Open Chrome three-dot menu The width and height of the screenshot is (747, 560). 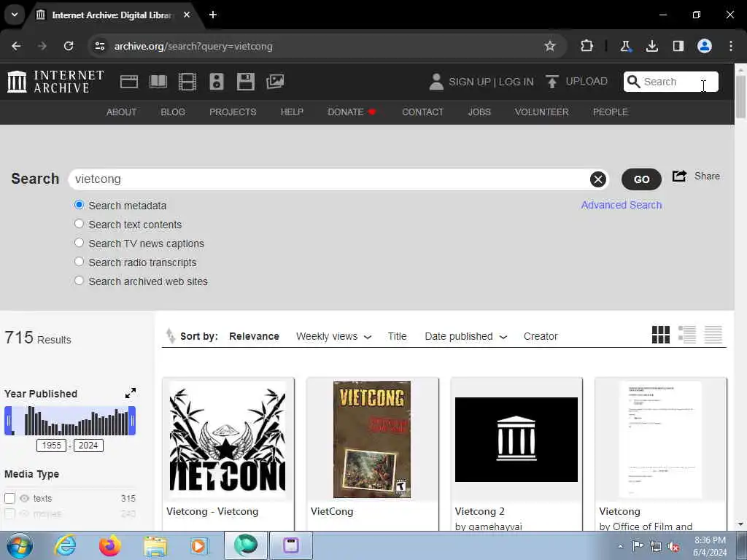click(x=731, y=46)
